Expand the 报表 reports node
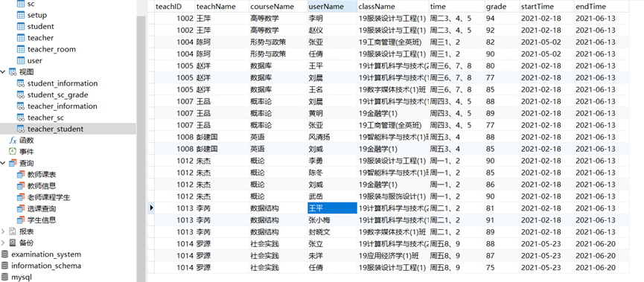The width and height of the screenshot is (644, 282). click(x=3, y=231)
